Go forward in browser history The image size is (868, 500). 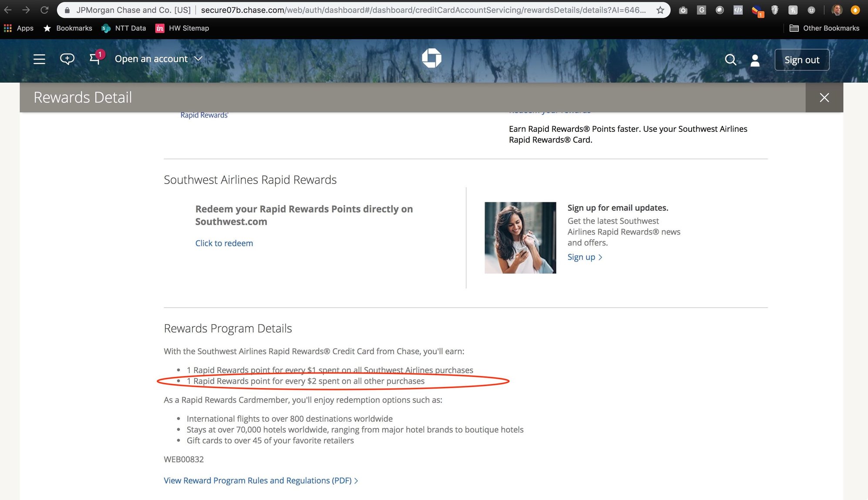pos(26,10)
